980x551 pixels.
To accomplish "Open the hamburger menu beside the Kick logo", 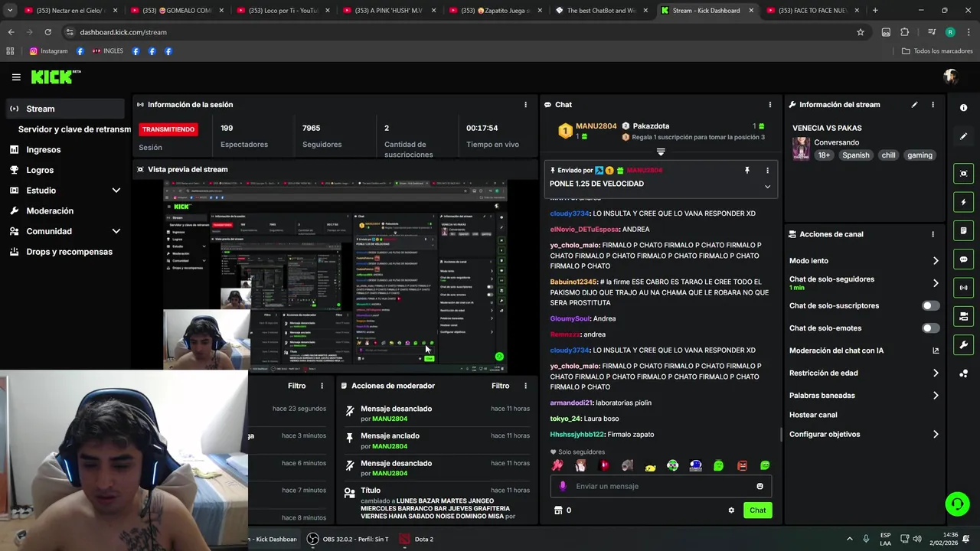I will (x=16, y=77).
